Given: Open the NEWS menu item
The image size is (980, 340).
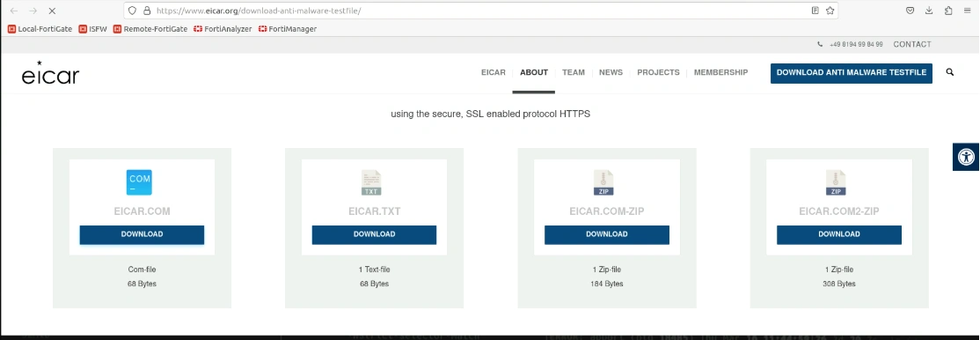Looking at the screenshot, I should [611, 72].
